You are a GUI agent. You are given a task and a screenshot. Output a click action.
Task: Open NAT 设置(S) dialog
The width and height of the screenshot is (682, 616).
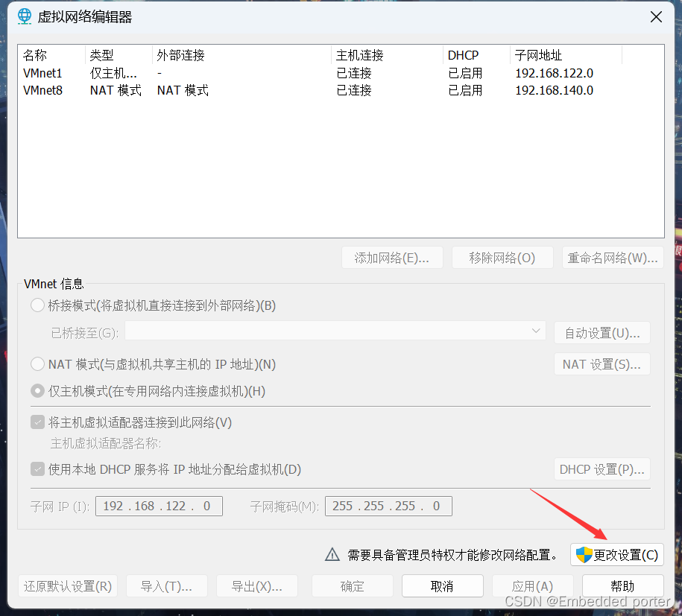pos(602,363)
